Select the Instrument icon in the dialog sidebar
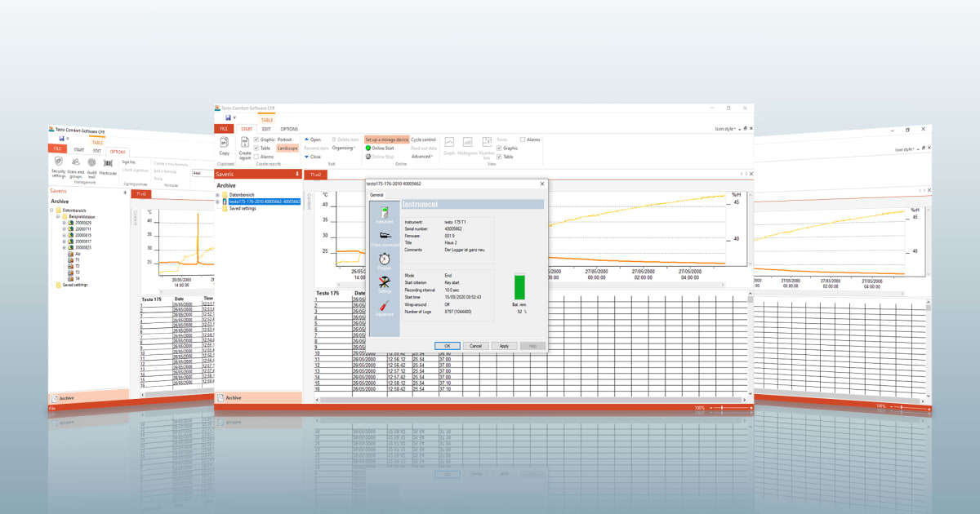Viewport: 980px width, 514px height. pyautogui.click(x=385, y=211)
